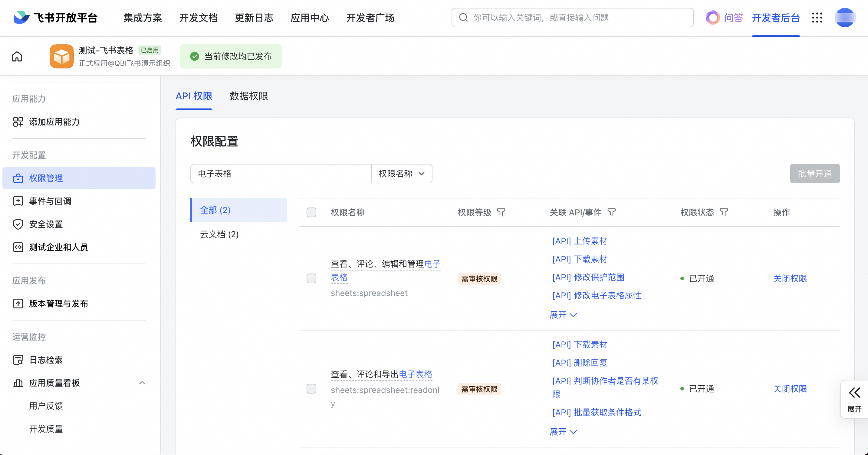This screenshot has height=455, width=868.
Task: Open 开发文档 in the top navigation
Action: [x=199, y=18]
